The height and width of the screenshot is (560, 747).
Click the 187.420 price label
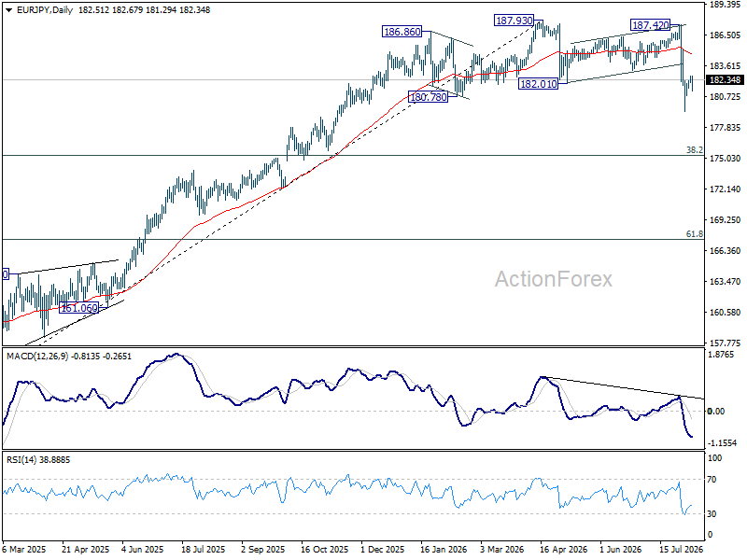tap(650, 25)
